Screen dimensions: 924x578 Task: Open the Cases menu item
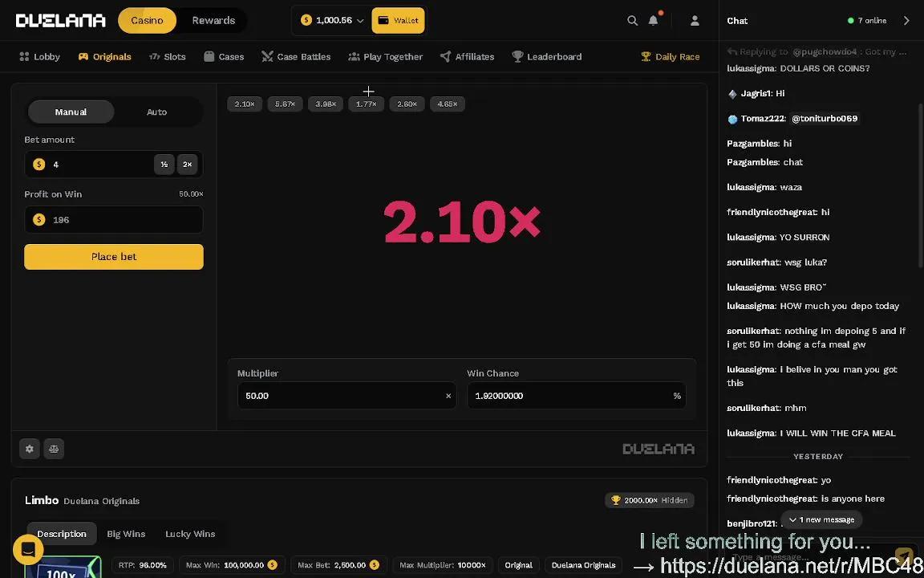(224, 57)
